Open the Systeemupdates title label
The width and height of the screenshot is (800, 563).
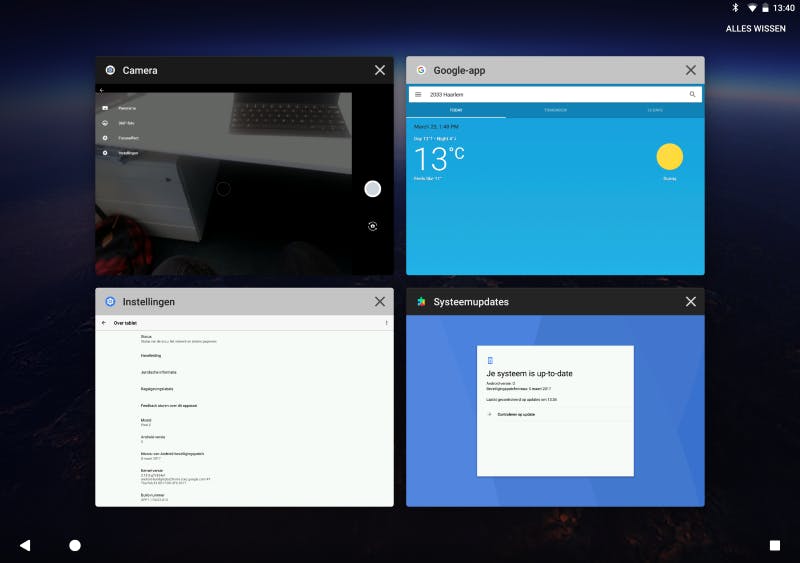coord(471,302)
